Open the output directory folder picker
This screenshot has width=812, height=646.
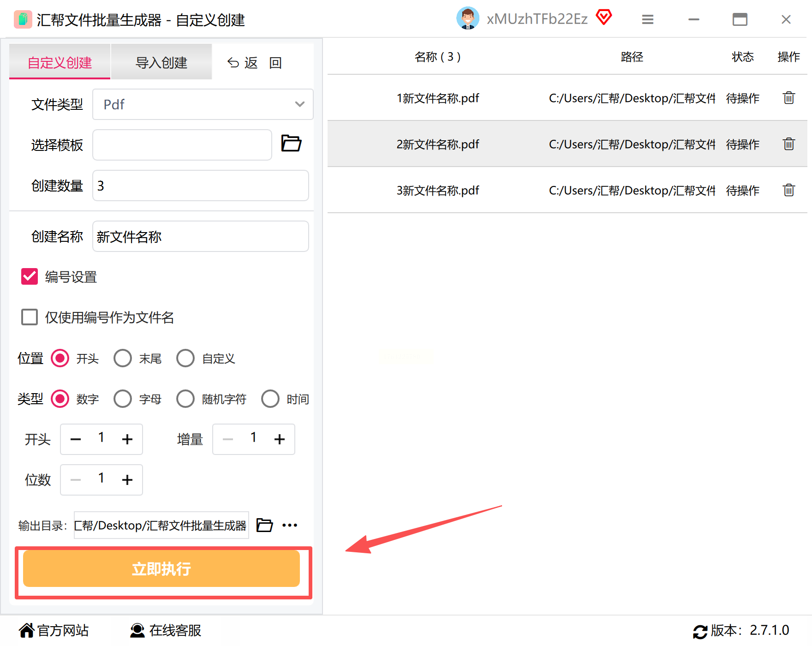(x=264, y=525)
